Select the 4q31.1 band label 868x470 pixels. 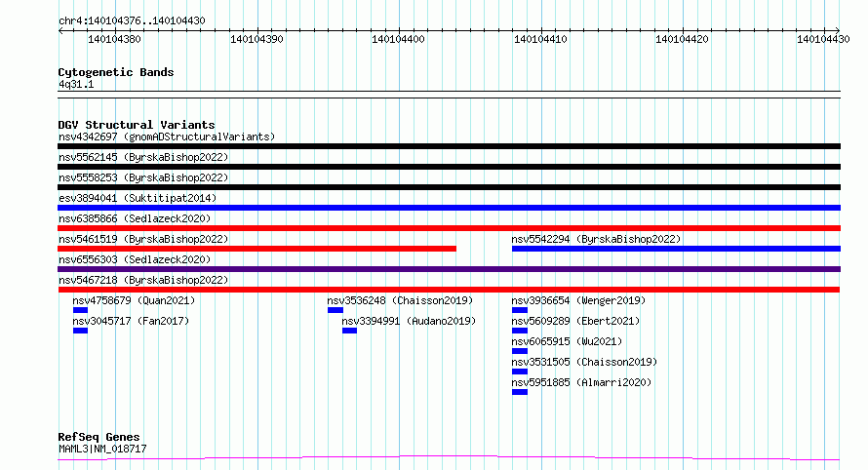(76, 84)
